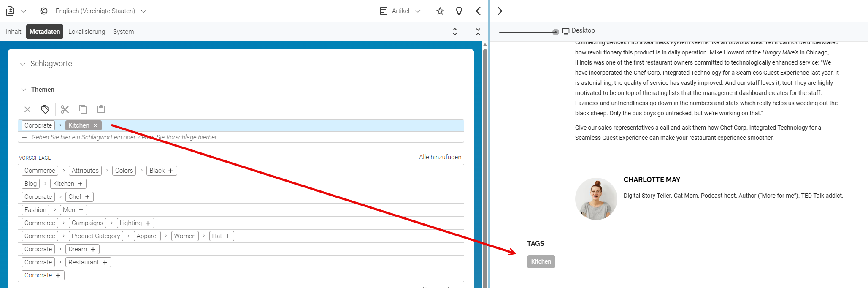Click plus icon before tag input field
Image resolution: width=868 pixels, height=288 pixels.
(24, 137)
